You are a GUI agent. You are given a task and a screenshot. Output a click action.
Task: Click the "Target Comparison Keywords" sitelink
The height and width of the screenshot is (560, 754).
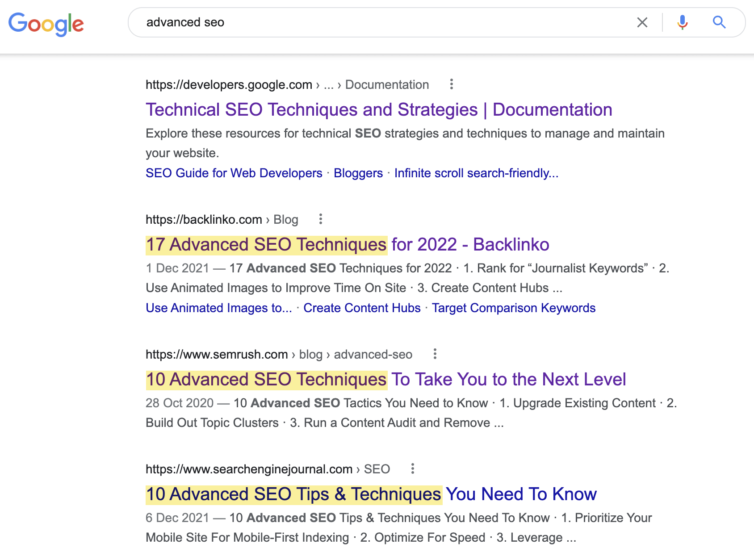click(x=514, y=308)
